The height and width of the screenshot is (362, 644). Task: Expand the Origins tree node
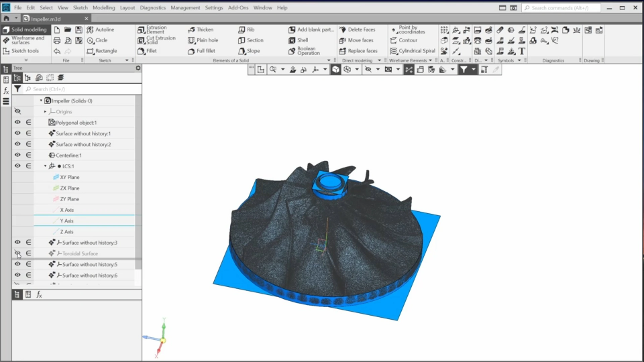46,111
